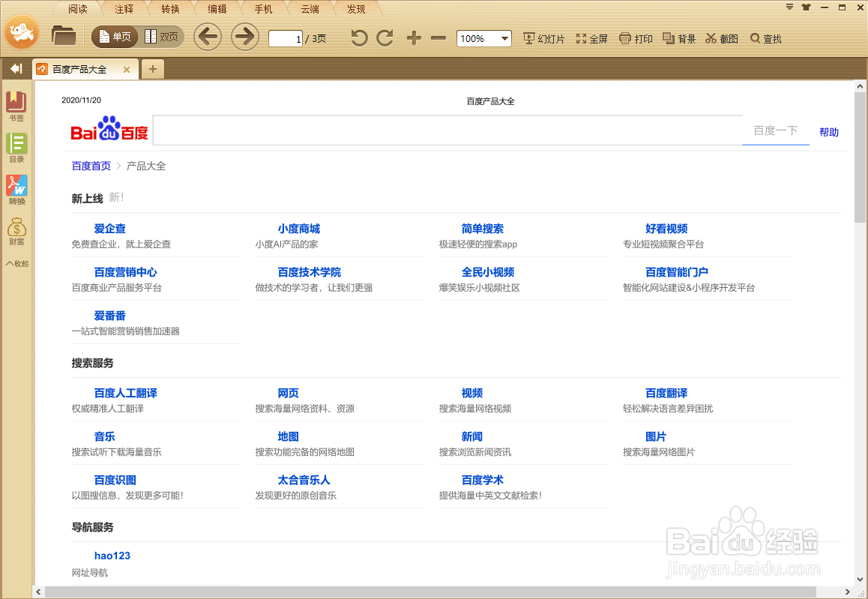Click the horizontal scrollbar thumb
868x599 pixels.
click(x=431, y=592)
